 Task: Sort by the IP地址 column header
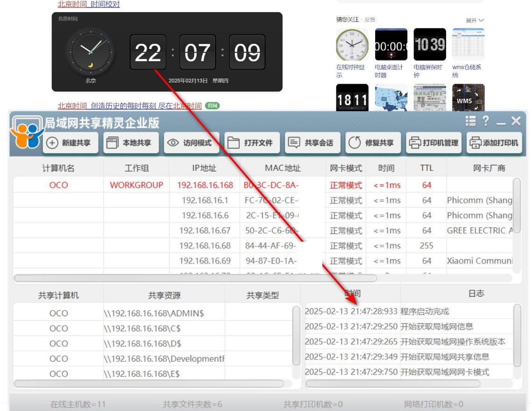(x=204, y=168)
